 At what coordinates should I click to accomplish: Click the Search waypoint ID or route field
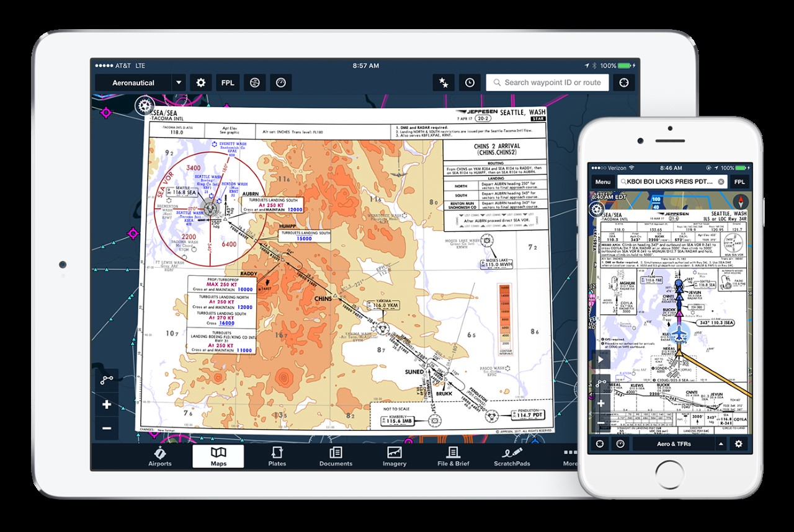click(547, 82)
